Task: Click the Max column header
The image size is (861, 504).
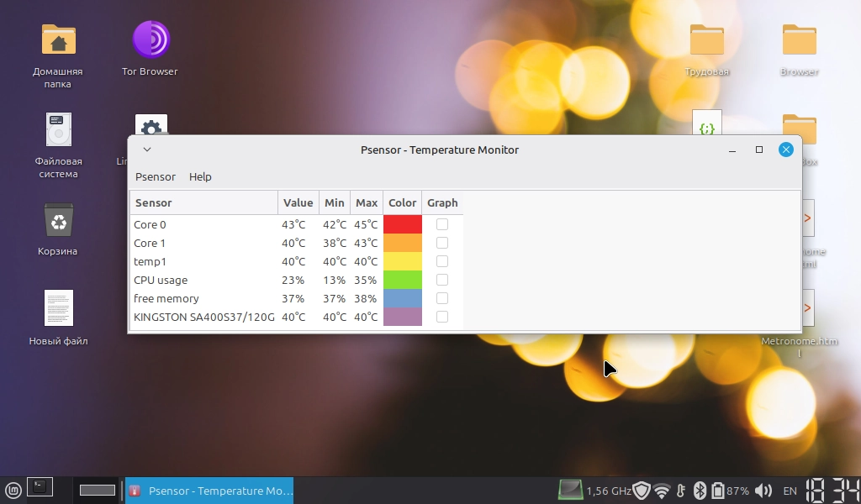Action: coord(367,203)
